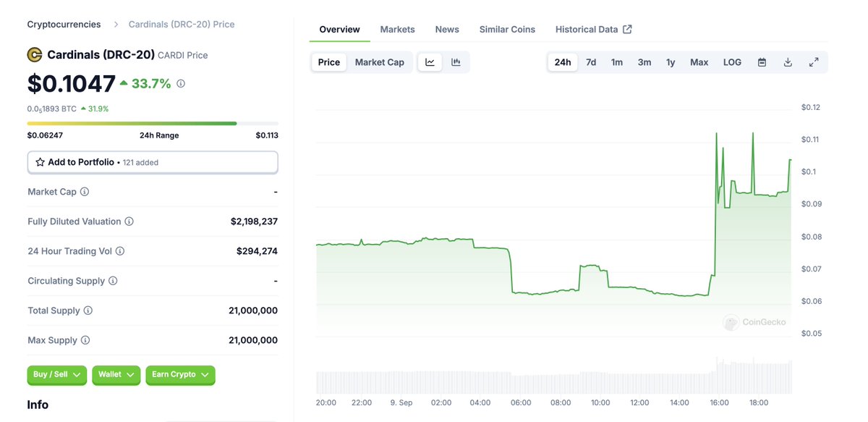Set chart range to 1y
Viewport: 868px width, 422px height.
tap(671, 62)
